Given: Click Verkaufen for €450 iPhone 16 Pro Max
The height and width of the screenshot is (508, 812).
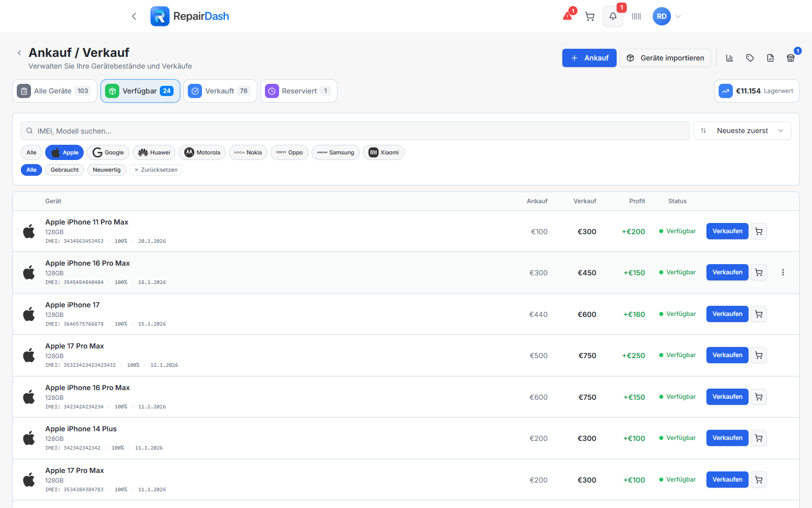Looking at the screenshot, I should pyautogui.click(x=727, y=272).
